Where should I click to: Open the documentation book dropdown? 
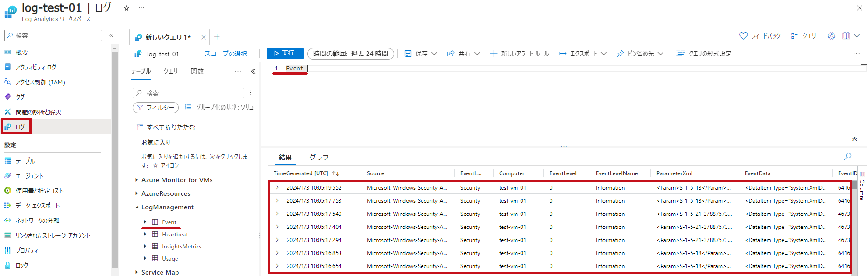click(x=851, y=36)
